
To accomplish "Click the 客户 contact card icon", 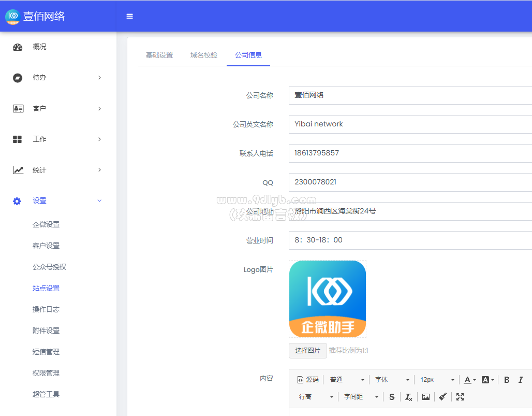I will click(18, 109).
